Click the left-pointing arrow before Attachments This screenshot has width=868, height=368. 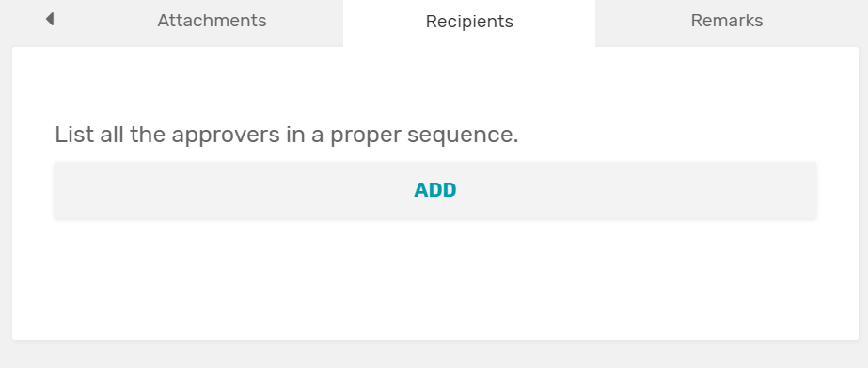(50, 20)
